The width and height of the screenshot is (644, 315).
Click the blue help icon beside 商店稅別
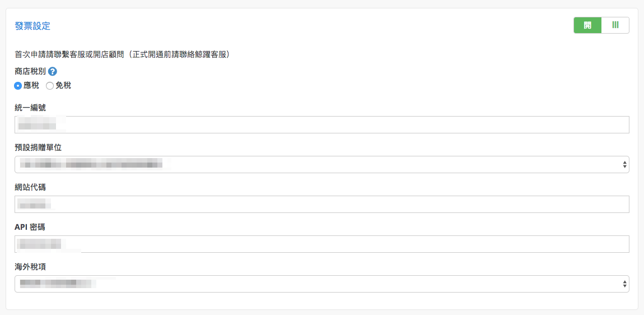52,72
